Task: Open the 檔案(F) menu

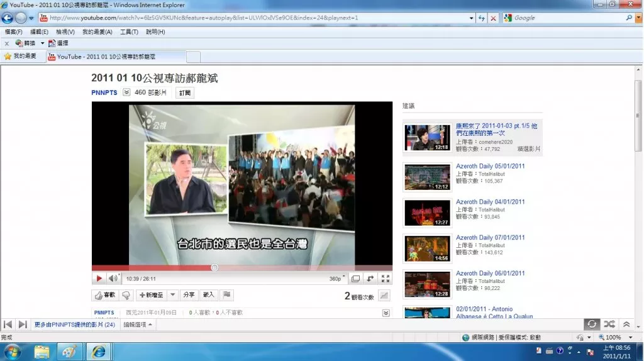Action: click(x=14, y=31)
